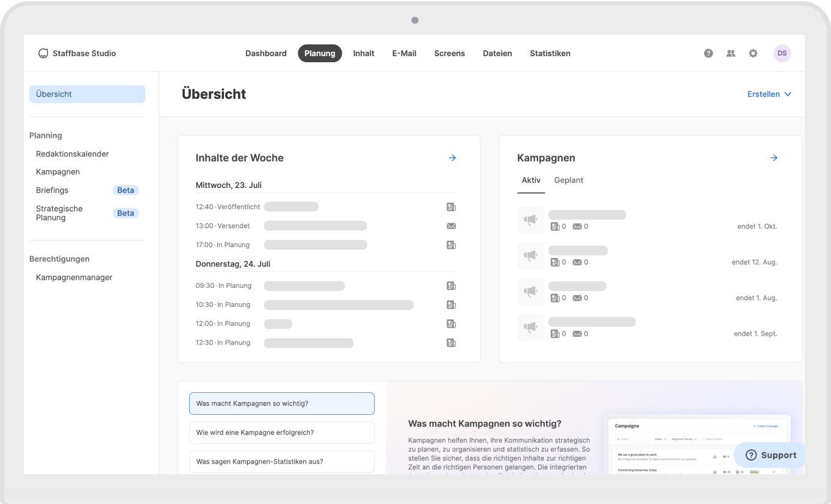The width and height of the screenshot is (831, 504).
Task: Click megaphone icon of campaign ending 1. Okt.
Action: click(530, 220)
